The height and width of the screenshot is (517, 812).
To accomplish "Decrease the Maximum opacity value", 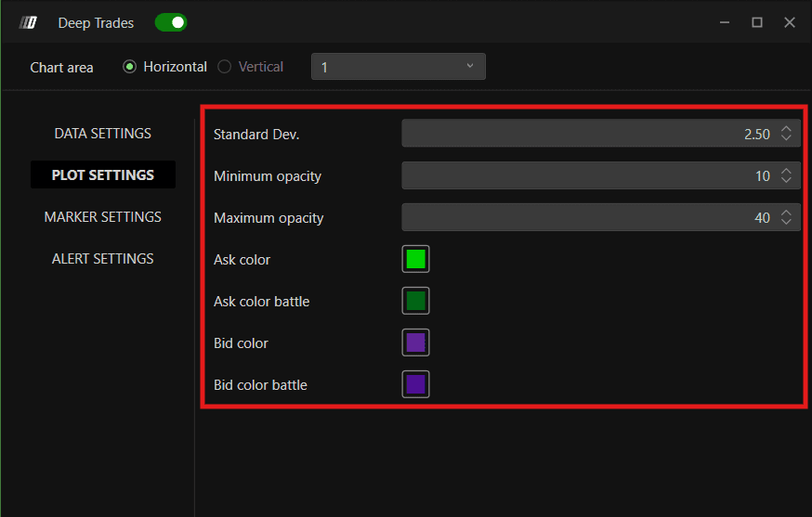I will tap(786, 222).
